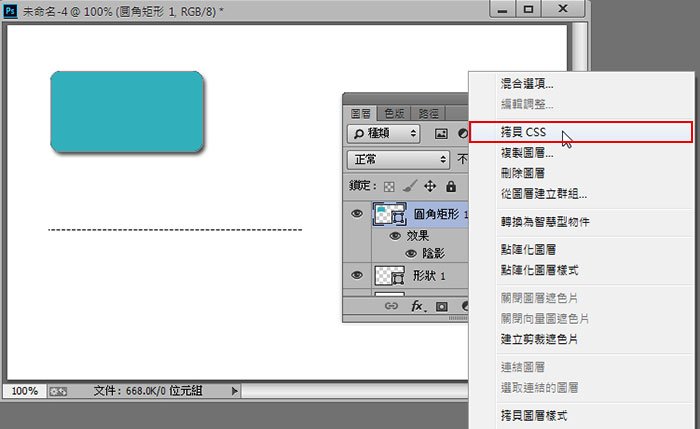700x429 pixels.
Task: Toggle lock position move icon
Action: 430,186
